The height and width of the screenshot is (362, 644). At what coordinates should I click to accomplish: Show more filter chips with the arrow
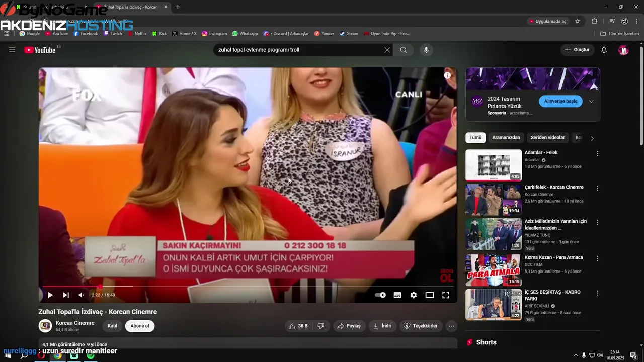pos(592,138)
